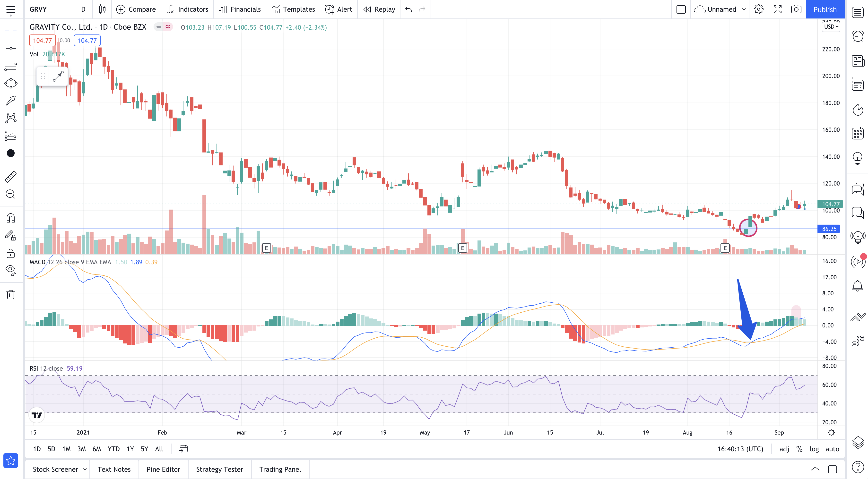Expand the USD currency dropdown
868x479 pixels.
[831, 27]
